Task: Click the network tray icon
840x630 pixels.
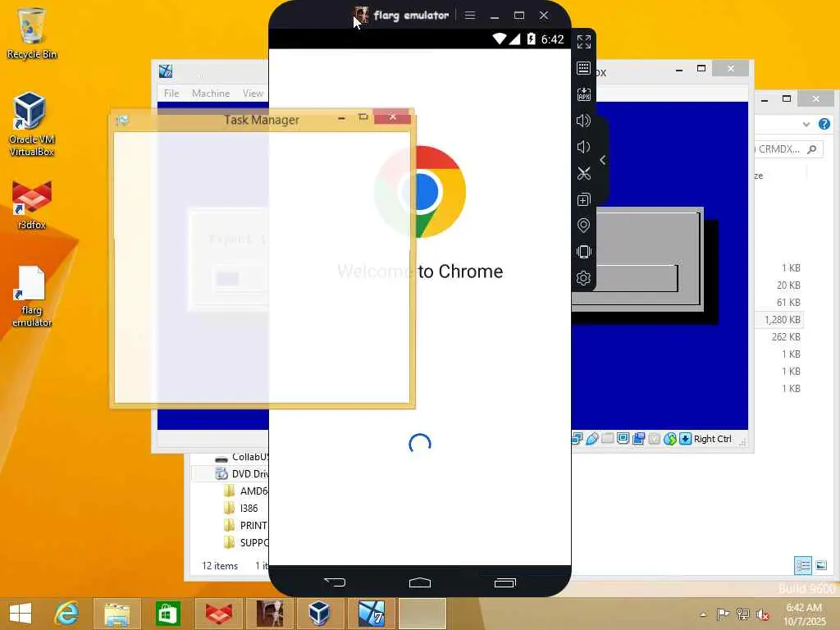Action: tap(742, 614)
